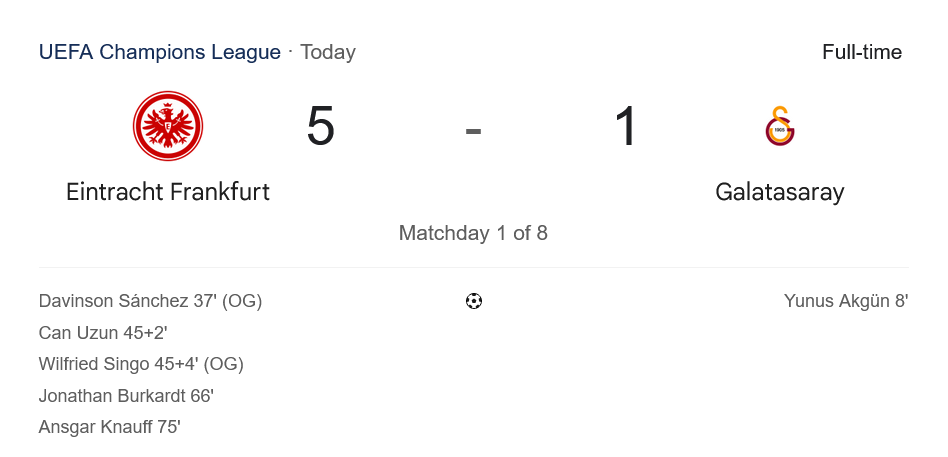Select the Ansgar Knauff 75' goal entry
The image size is (948, 457).
tap(109, 427)
